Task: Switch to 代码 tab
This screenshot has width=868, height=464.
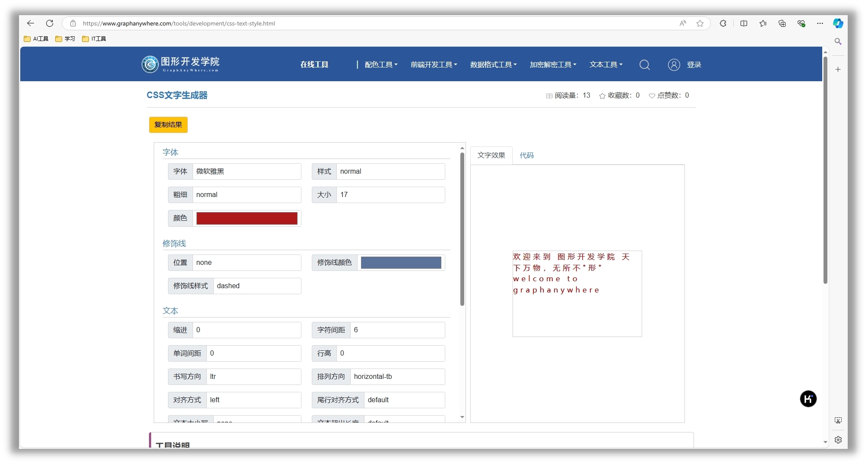Action: 526,156
